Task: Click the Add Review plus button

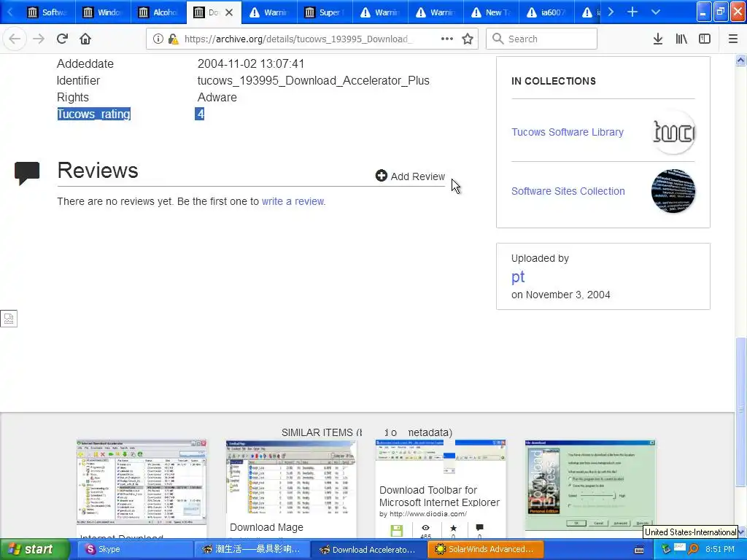Action: coord(410,176)
